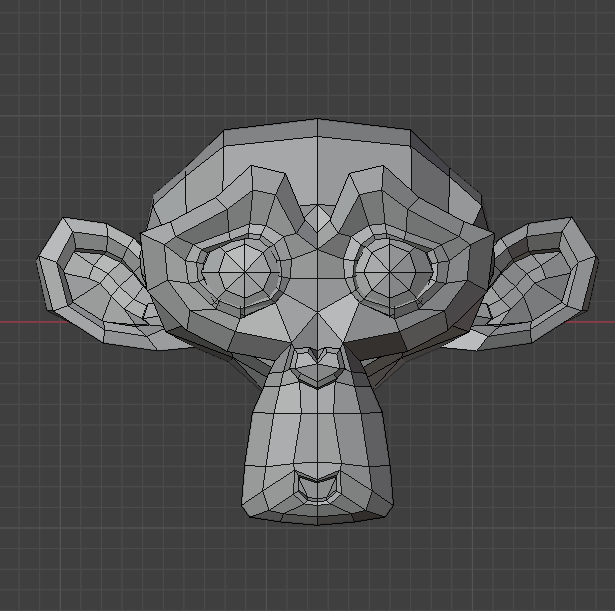Click the monkey's nose
Screen dimensions: 615x611
tap(317, 368)
